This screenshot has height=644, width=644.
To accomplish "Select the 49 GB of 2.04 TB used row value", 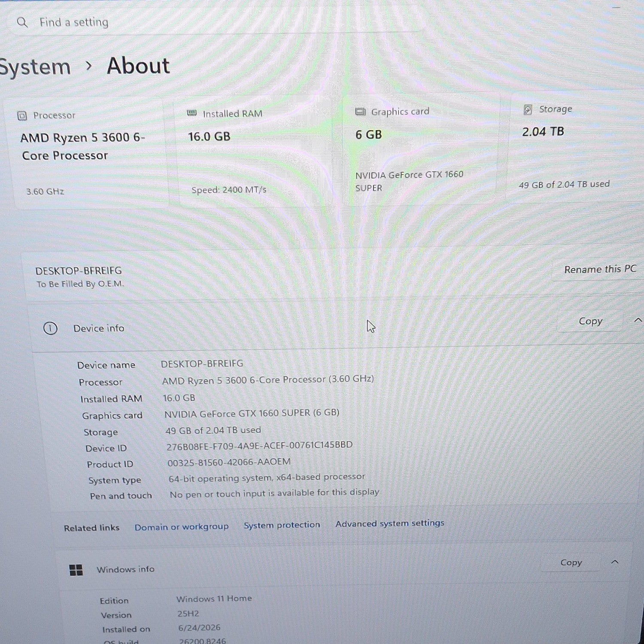I will pos(213,430).
